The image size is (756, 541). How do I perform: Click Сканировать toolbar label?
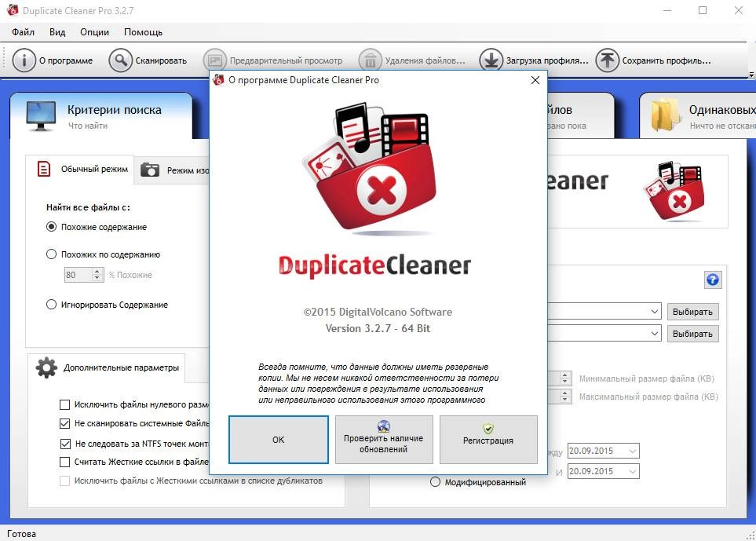161,60
